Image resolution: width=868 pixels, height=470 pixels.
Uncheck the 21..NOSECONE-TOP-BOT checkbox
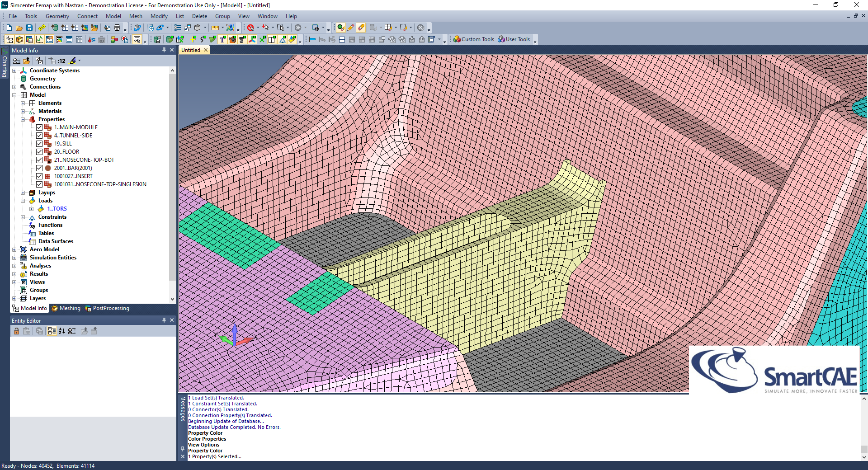(x=39, y=160)
